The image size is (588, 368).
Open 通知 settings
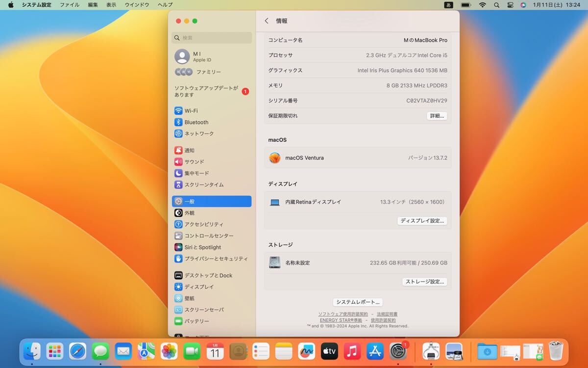point(212,150)
